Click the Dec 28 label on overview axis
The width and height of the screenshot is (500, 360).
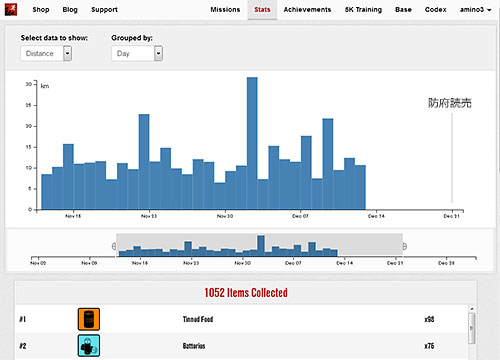[x=446, y=263]
